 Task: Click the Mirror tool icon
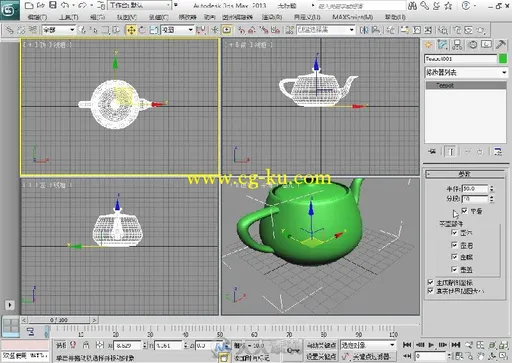click(364, 30)
